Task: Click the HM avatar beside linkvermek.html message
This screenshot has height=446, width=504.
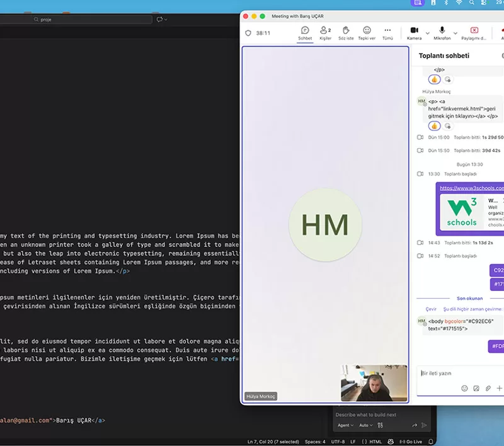Action: [x=421, y=101]
